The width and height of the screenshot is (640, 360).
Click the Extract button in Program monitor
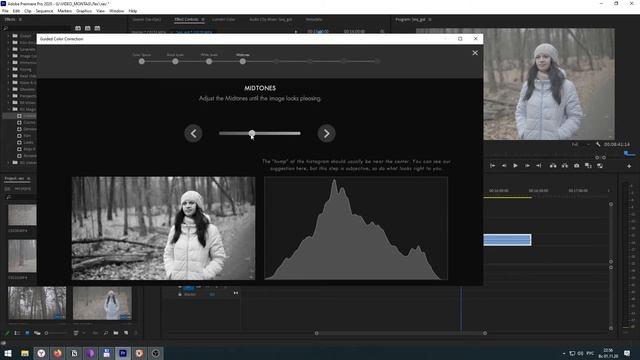564,166
